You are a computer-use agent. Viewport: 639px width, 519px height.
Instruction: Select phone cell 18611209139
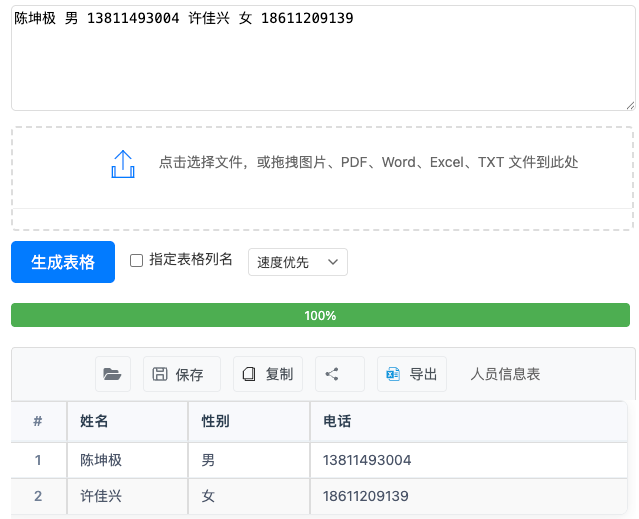469,496
